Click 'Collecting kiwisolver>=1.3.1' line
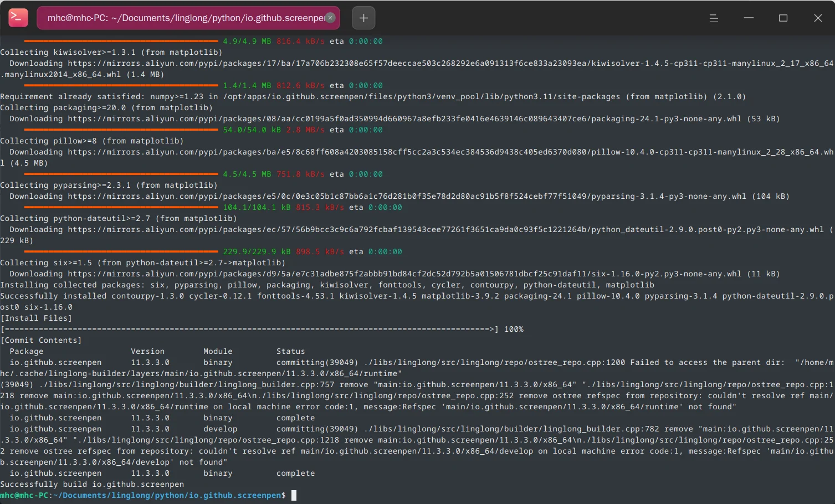 pyautogui.click(x=111, y=52)
